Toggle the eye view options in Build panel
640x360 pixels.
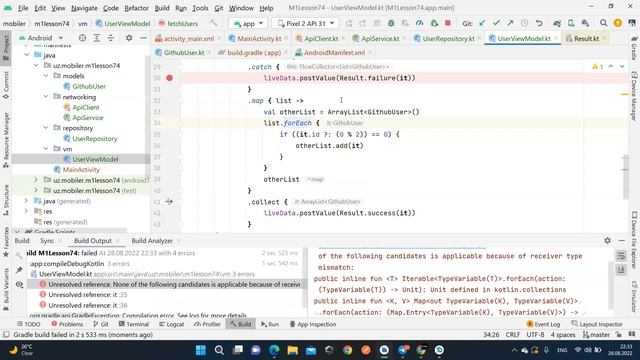tap(19, 284)
